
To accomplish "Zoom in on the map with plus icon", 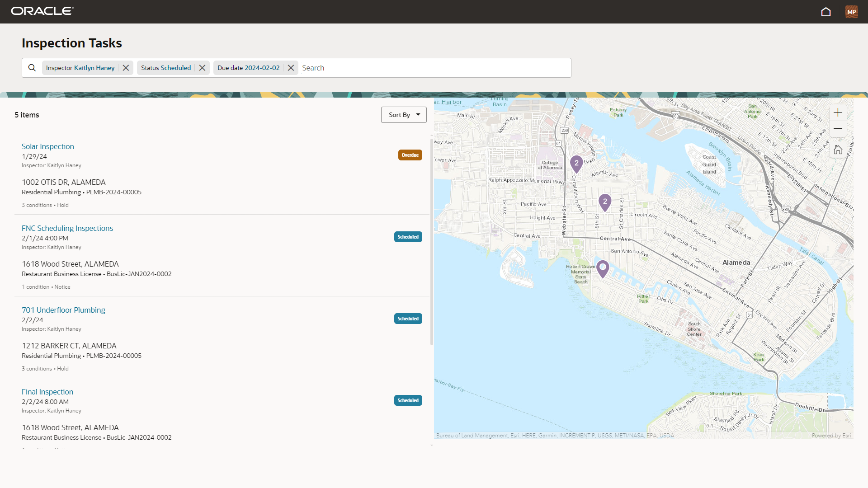I will (x=838, y=112).
